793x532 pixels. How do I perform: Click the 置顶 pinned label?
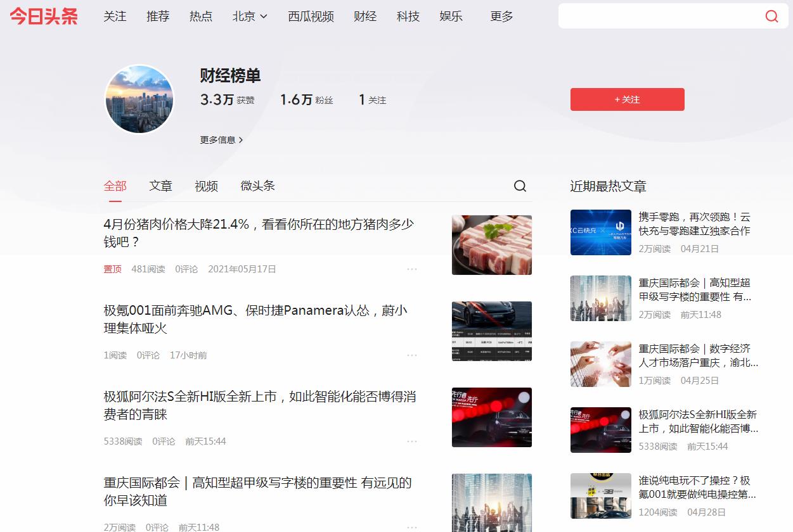pos(112,269)
